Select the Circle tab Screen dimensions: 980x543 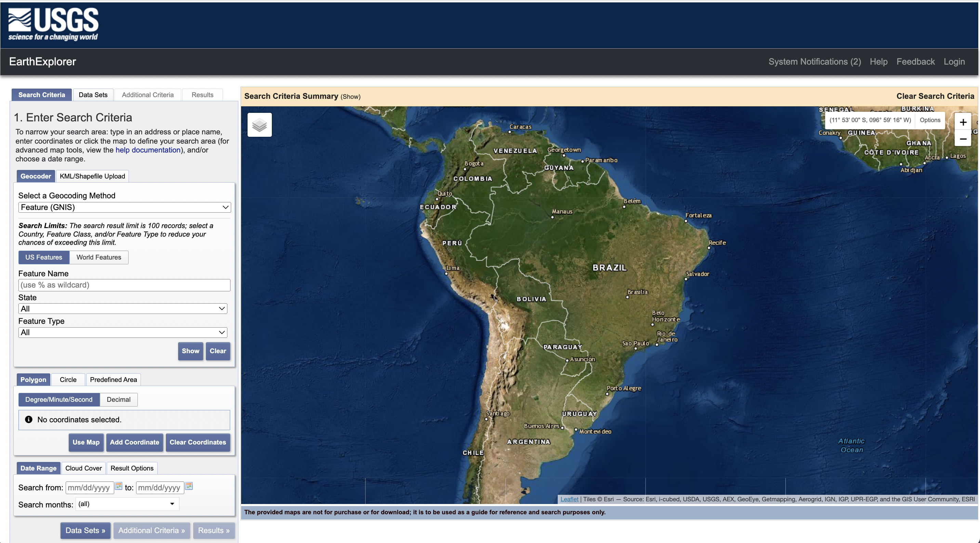point(68,379)
